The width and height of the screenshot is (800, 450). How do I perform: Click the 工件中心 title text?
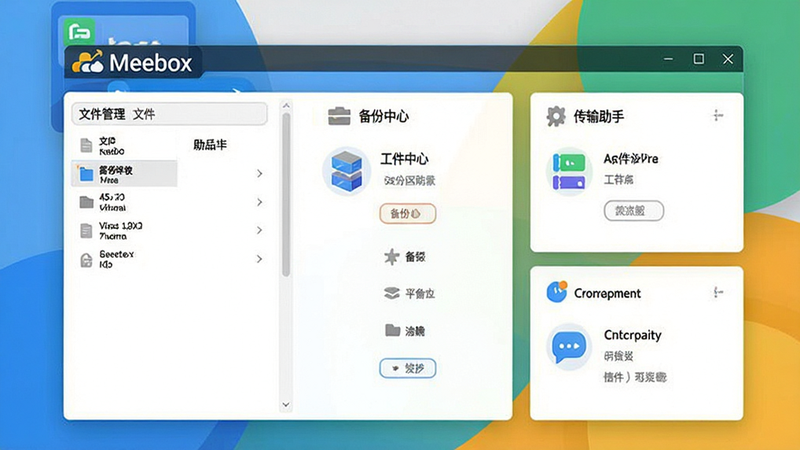click(x=405, y=159)
